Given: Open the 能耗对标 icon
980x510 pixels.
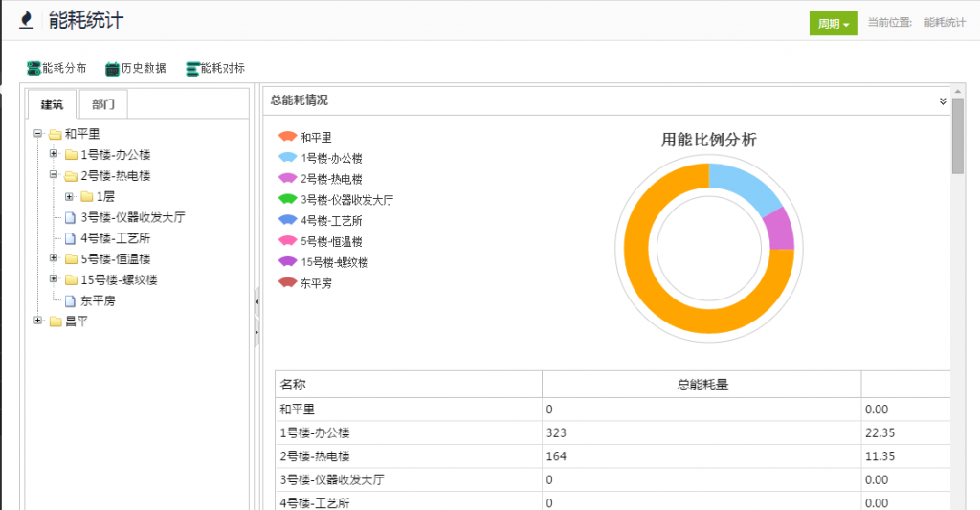Looking at the screenshot, I should [192, 69].
